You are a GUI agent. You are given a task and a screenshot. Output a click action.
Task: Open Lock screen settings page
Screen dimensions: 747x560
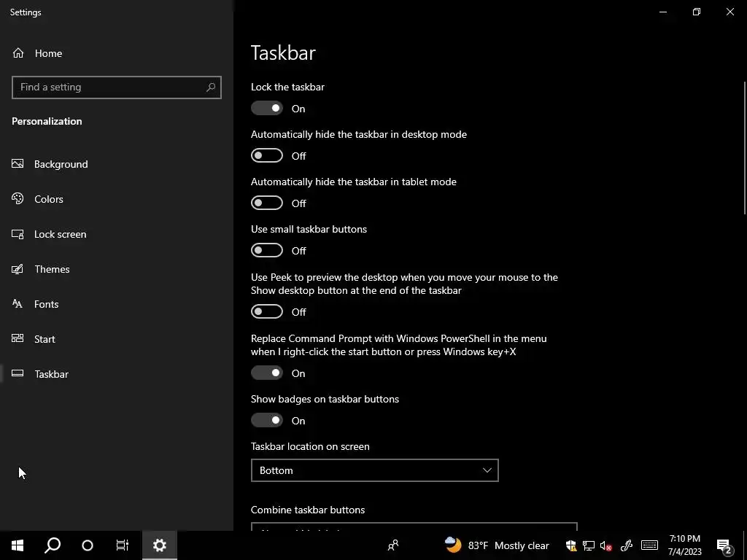point(117,234)
